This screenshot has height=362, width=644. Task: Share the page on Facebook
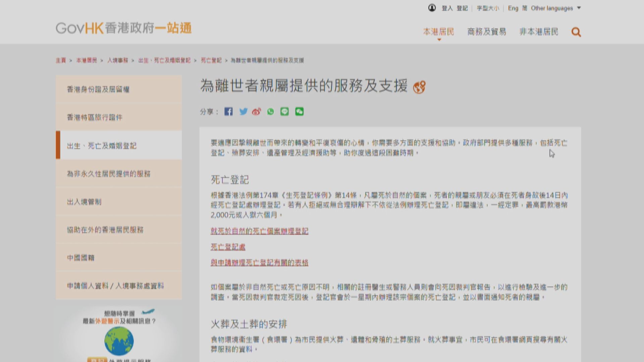pyautogui.click(x=228, y=112)
